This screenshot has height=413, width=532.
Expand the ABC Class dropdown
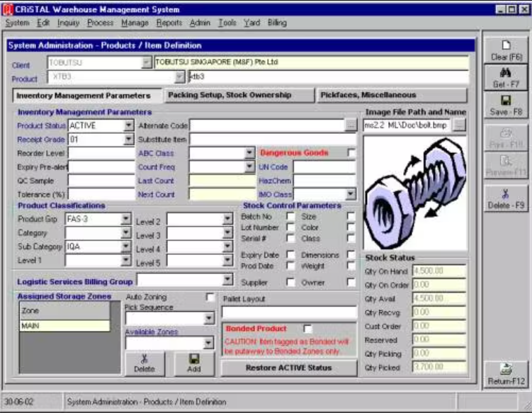coord(249,153)
